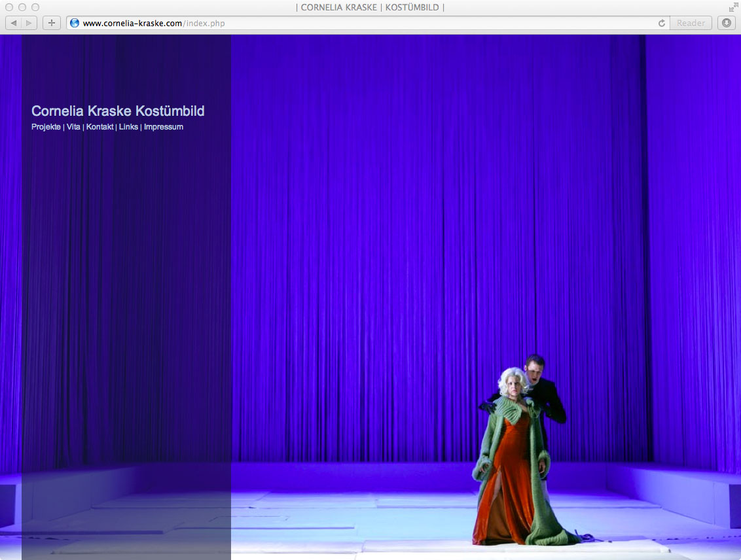Image resolution: width=741 pixels, height=560 pixels.
Task: Go forward with the forward arrow button
Action: click(x=29, y=23)
